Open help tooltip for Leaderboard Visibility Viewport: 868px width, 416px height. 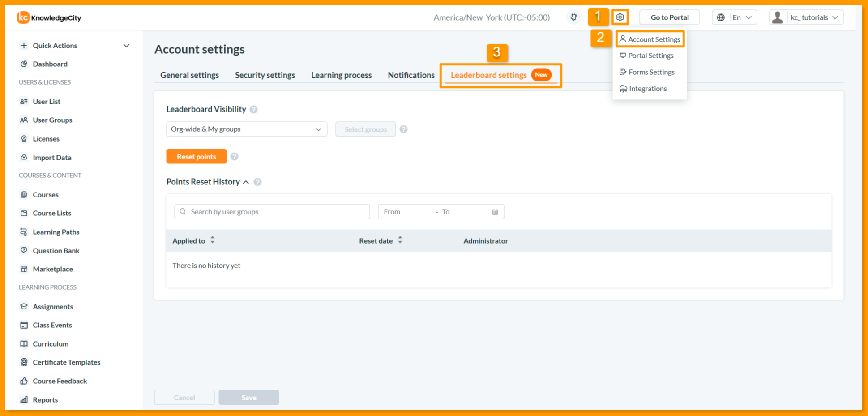(254, 110)
